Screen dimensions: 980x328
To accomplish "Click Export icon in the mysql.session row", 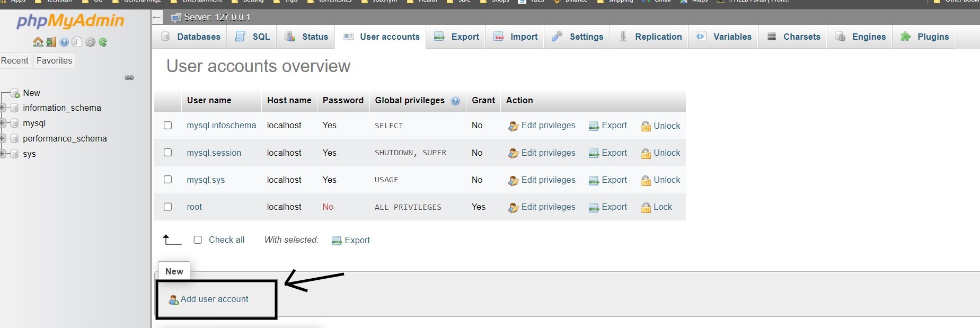I will [594, 154].
